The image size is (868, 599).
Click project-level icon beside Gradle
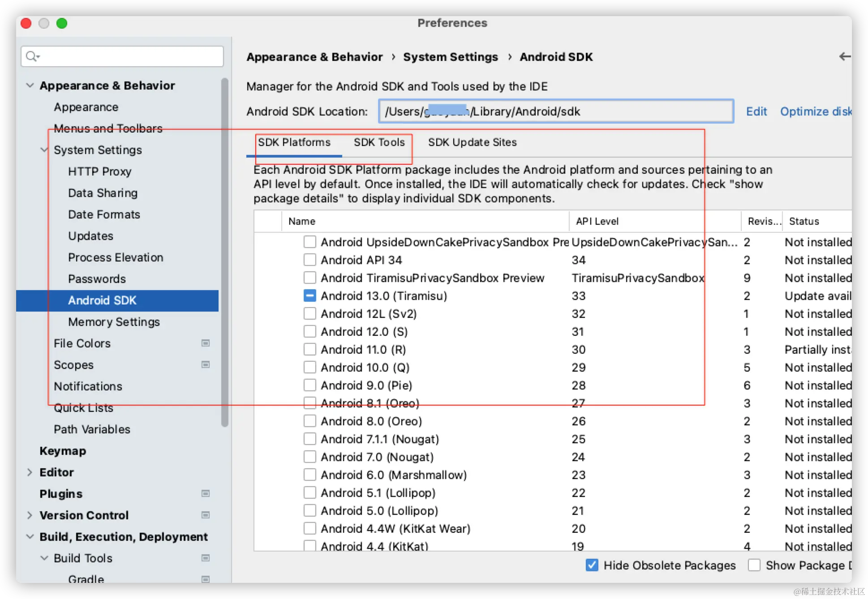point(206,579)
